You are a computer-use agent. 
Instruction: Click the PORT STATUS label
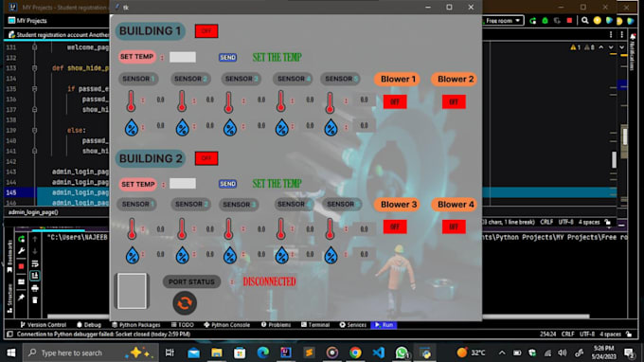click(191, 281)
